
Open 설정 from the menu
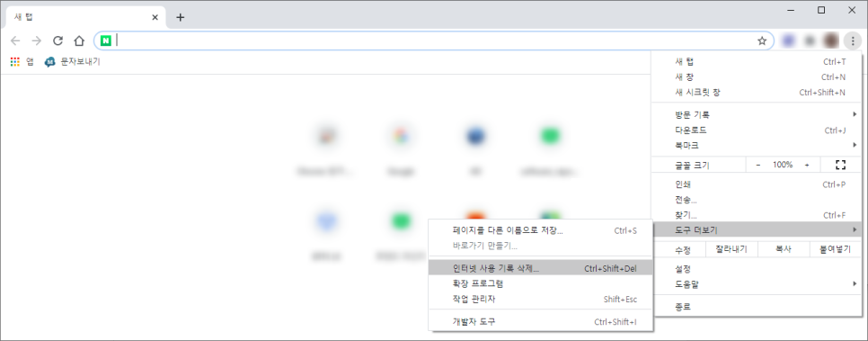757,269
